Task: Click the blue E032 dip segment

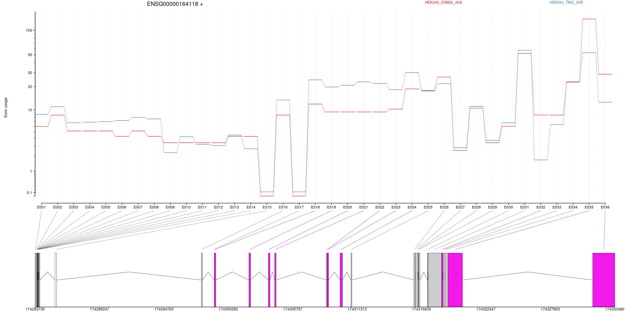Action: point(541,160)
